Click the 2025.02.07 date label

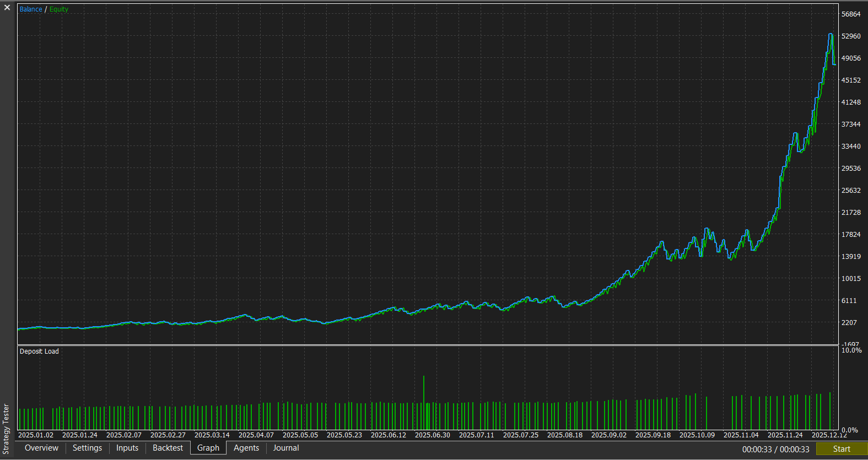tap(124, 435)
